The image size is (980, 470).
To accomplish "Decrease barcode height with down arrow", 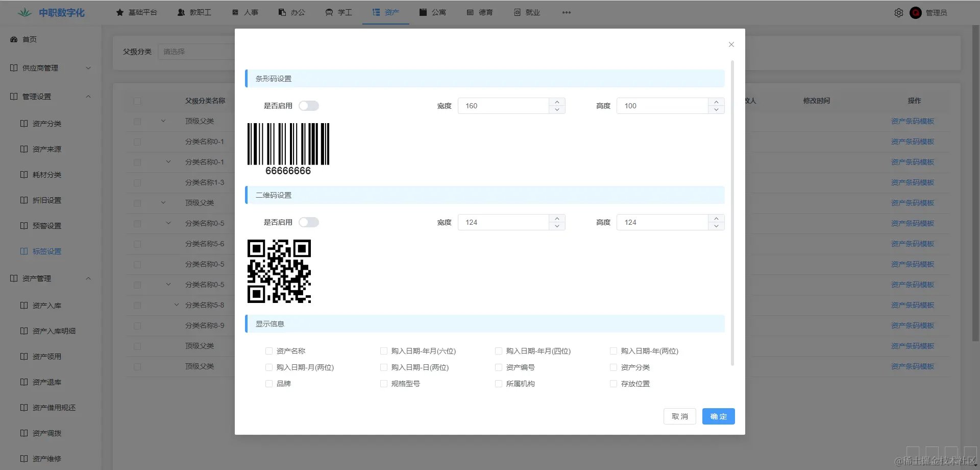I will point(716,110).
